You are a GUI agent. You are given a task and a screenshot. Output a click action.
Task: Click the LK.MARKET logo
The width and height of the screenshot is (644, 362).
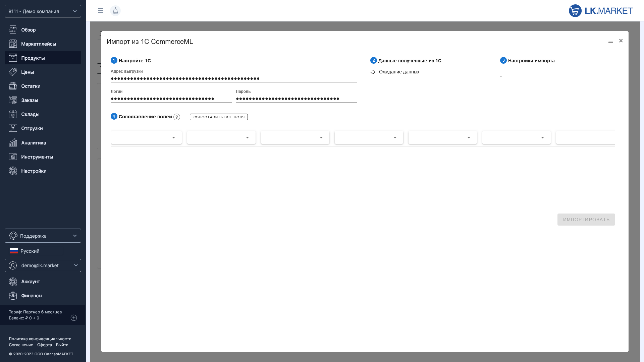601,11
